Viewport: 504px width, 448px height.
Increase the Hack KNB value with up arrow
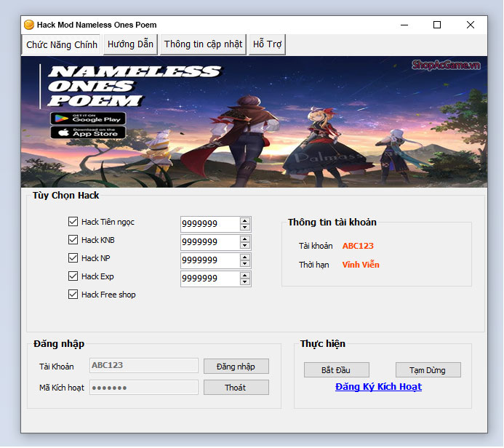point(245,239)
